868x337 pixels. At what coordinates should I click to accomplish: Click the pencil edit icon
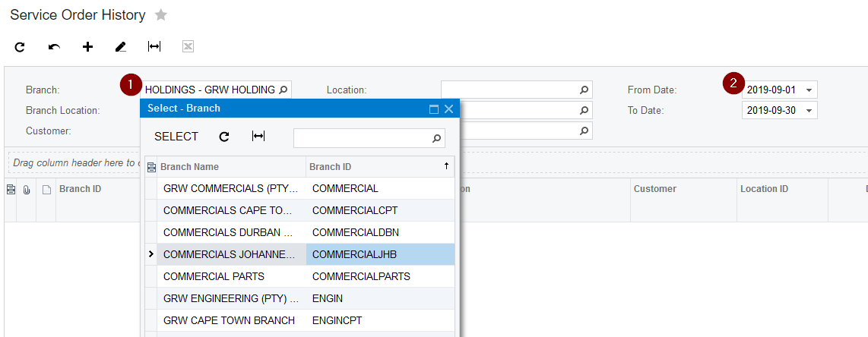coord(120,47)
